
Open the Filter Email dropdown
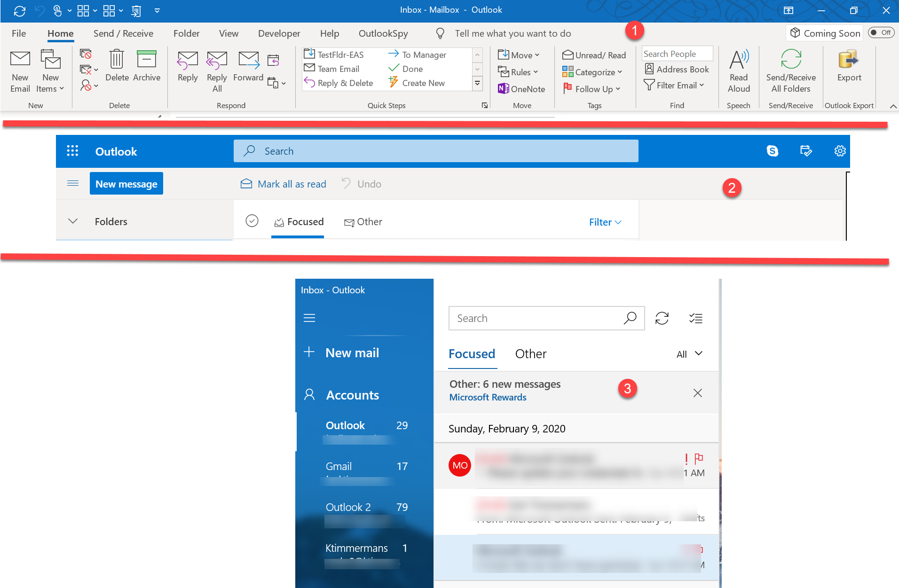click(674, 85)
